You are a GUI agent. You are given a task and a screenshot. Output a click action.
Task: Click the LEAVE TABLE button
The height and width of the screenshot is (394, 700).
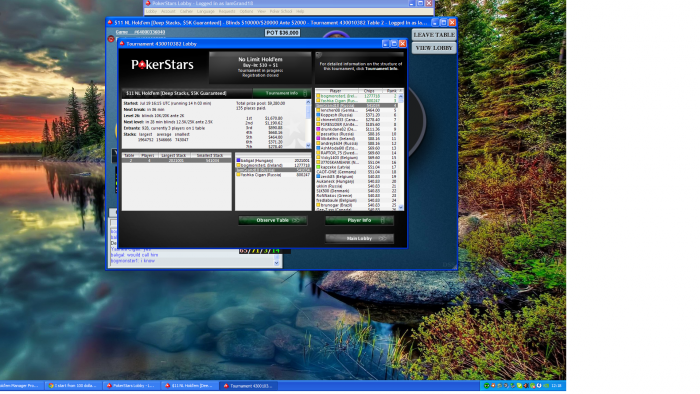(434, 35)
